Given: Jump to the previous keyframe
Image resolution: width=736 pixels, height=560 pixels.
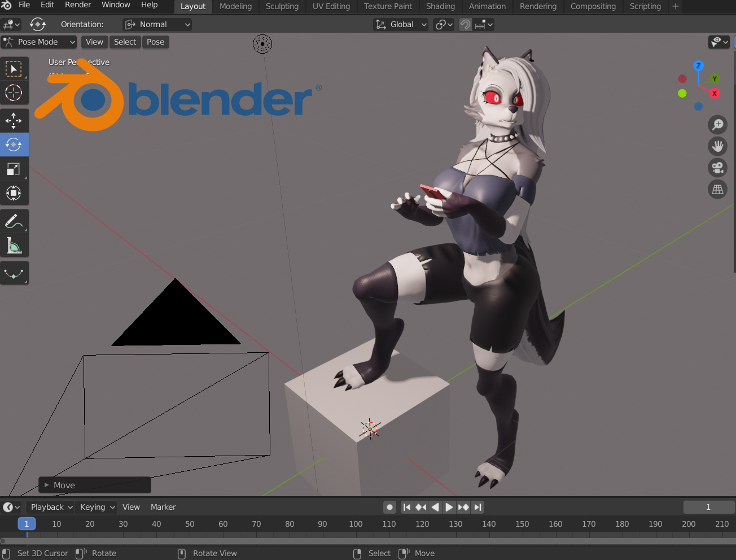Looking at the screenshot, I should tap(420, 507).
